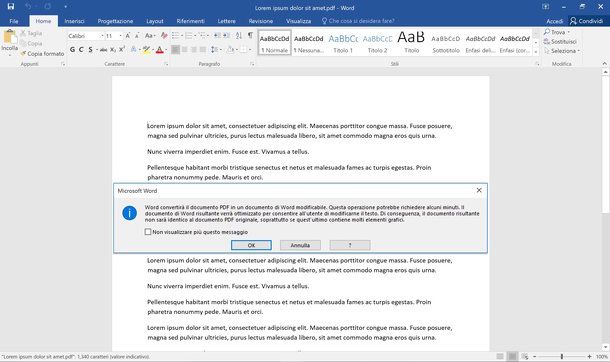The width and height of the screenshot is (610, 362).
Task: Click the Condividi share button
Action: (x=586, y=21)
